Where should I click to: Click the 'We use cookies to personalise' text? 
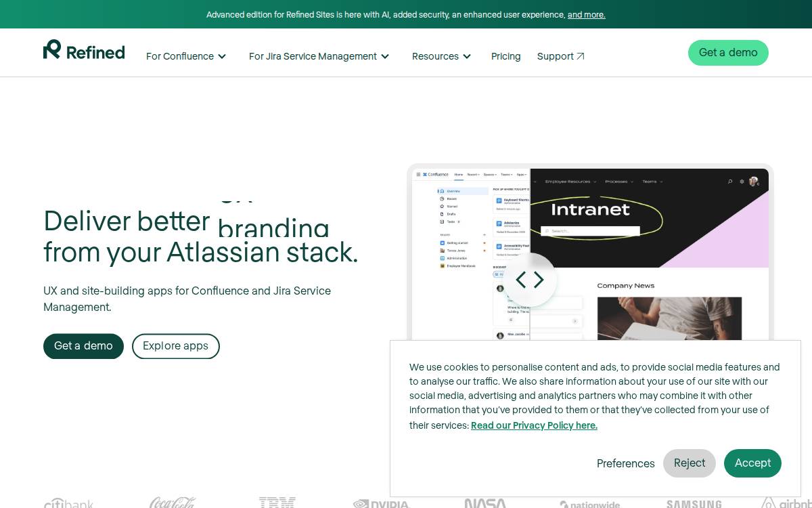[x=595, y=396]
